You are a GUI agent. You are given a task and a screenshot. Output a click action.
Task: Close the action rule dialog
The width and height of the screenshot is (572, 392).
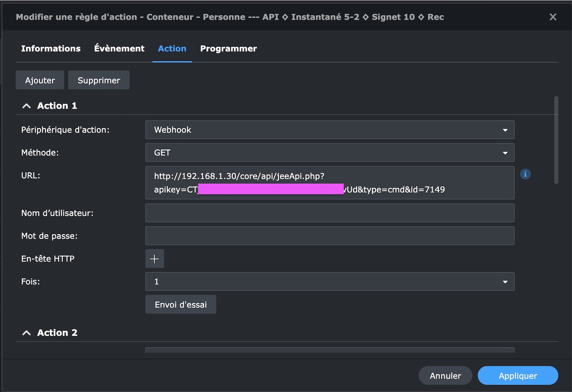(x=553, y=17)
